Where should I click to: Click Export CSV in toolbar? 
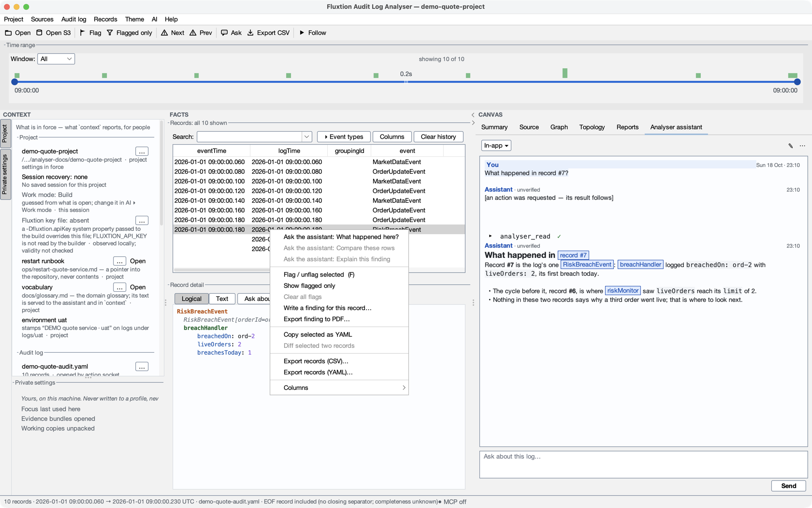click(268, 33)
